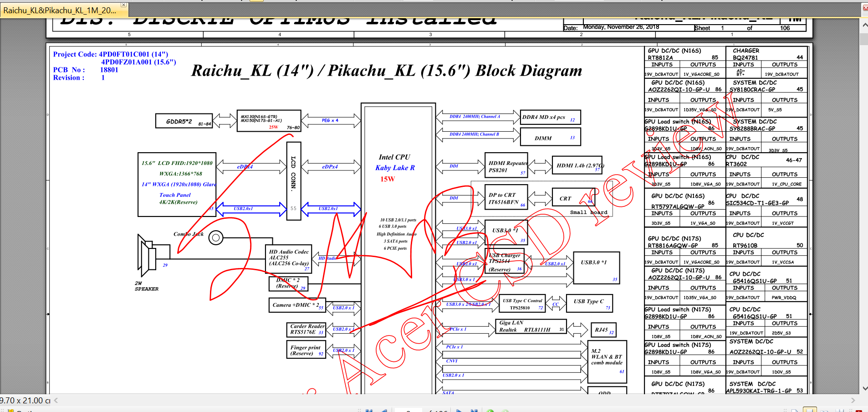This screenshot has width=868, height=412.
Task: Click the Sheet 1 of 106 field
Action: pyautogui.click(x=751, y=28)
